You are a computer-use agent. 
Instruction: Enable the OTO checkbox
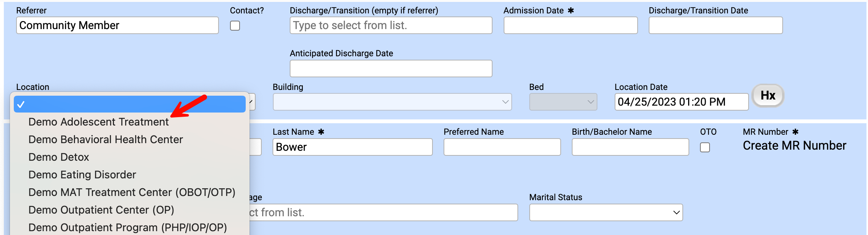click(705, 147)
